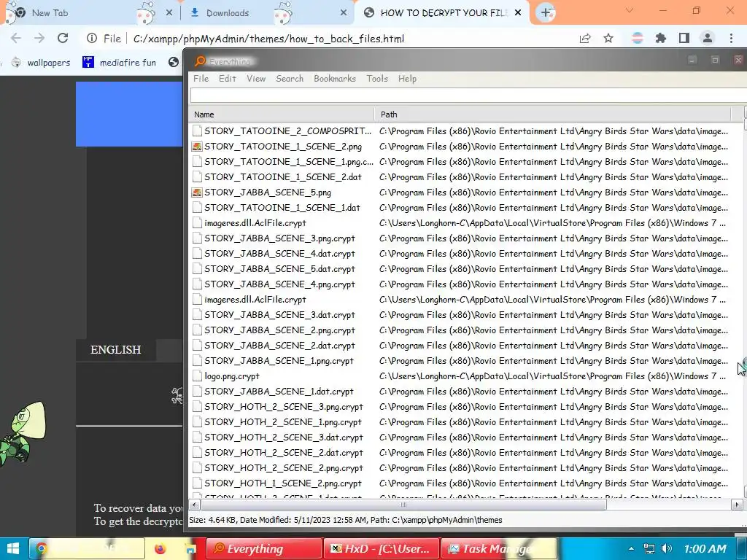Viewport: 747px width, 560px height.
Task: Select STORY_HOTH_1_SCENE_2.png.crypt file
Action: pyautogui.click(x=283, y=483)
